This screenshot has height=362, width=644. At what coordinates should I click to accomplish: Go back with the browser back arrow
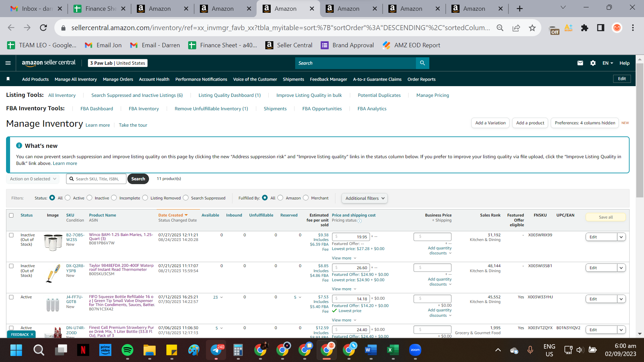(x=11, y=28)
